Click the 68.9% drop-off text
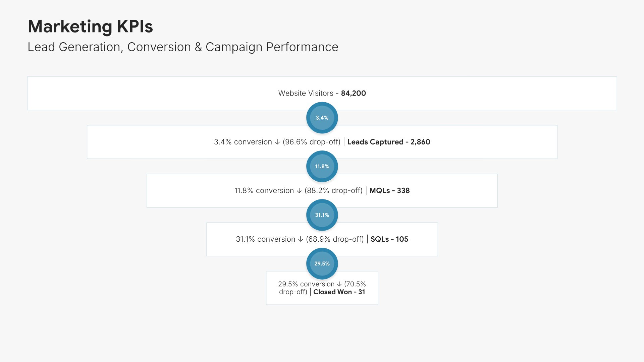 click(334, 239)
